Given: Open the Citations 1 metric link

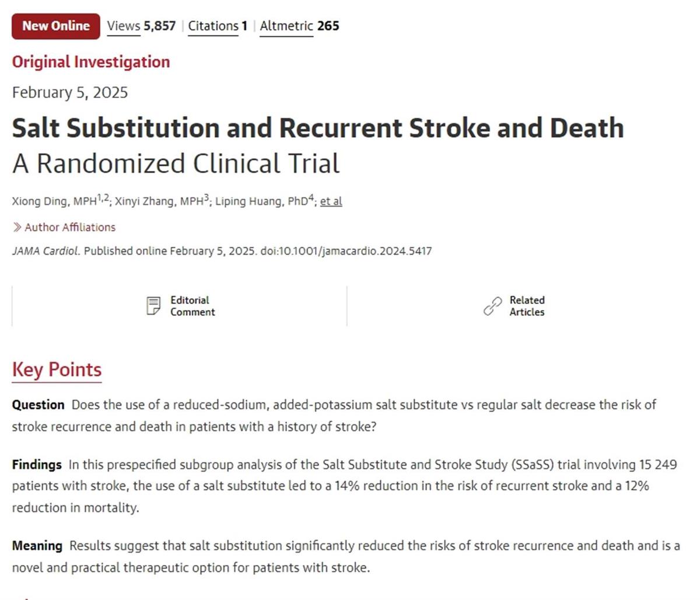Looking at the screenshot, I should click(217, 26).
